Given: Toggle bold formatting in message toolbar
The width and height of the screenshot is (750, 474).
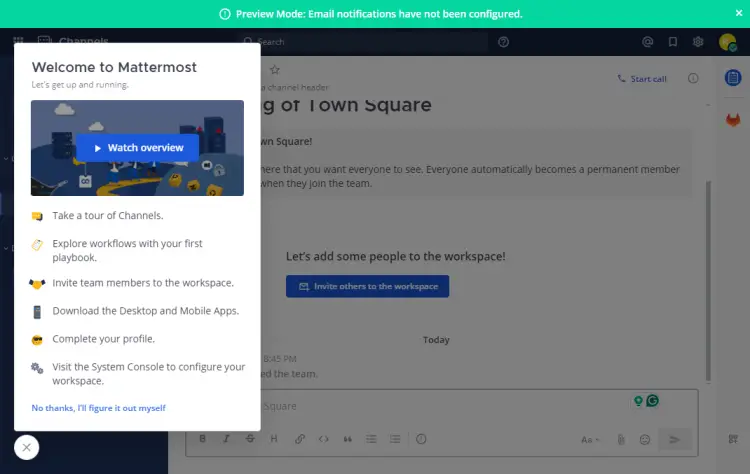Looking at the screenshot, I should [x=202, y=439].
